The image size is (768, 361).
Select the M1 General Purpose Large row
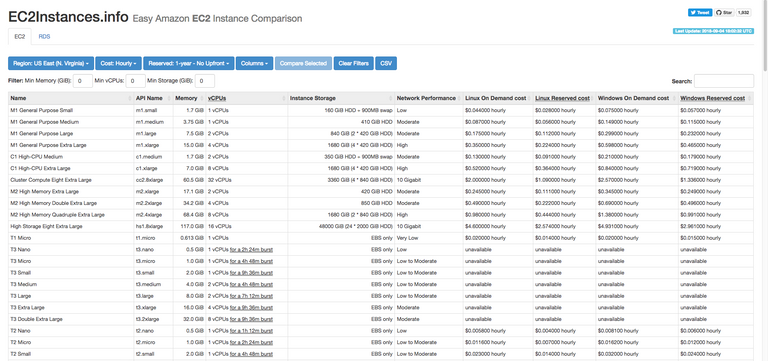click(x=381, y=134)
